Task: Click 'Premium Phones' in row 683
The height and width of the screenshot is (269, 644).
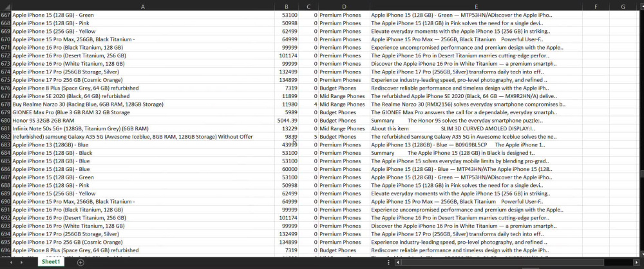Action: pos(344,144)
